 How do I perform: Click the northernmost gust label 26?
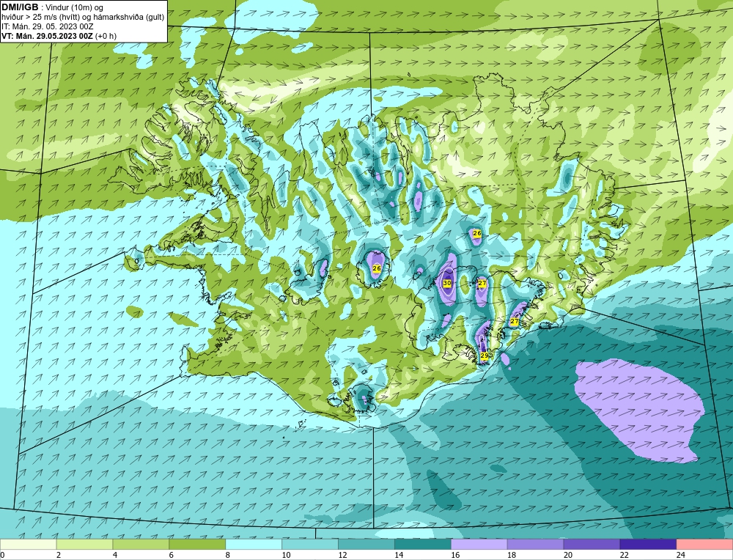click(x=477, y=233)
